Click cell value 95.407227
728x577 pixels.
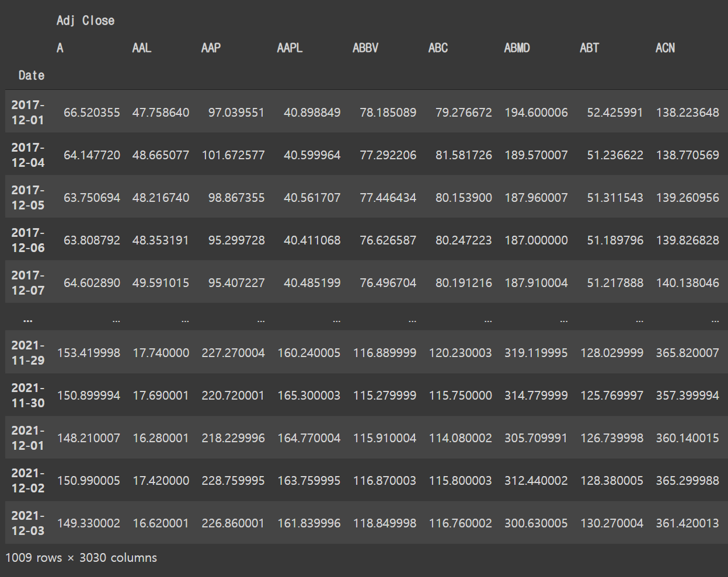[236, 283]
